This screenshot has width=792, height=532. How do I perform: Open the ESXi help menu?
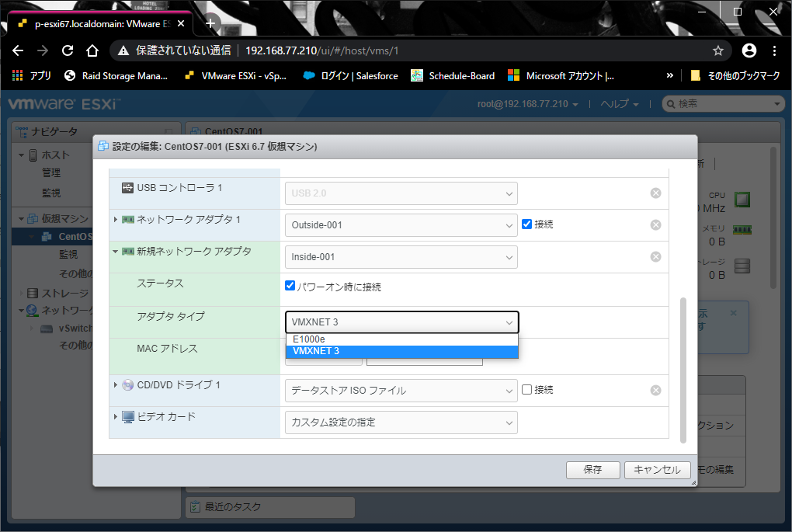(620, 104)
